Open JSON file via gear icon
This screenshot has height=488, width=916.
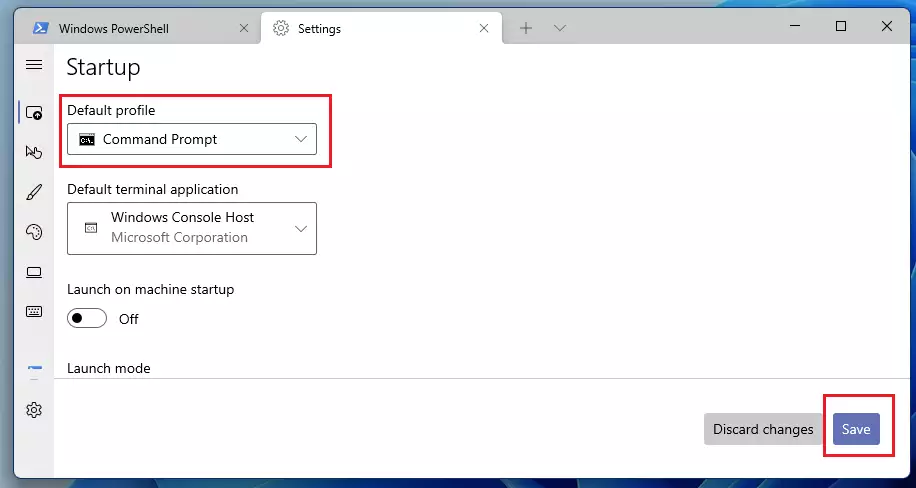(34, 410)
